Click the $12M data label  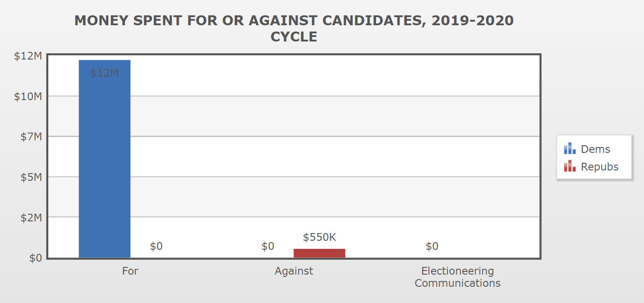pos(104,73)
